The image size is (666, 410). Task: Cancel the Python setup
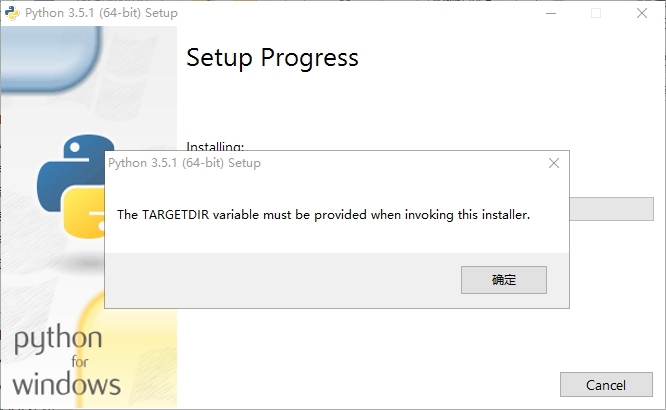(606, 385)
